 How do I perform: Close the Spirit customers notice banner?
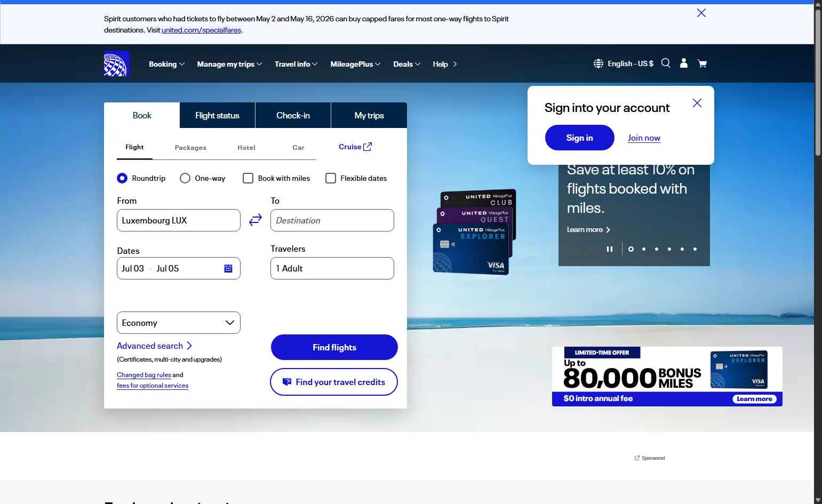pyautogui.click(x=701, y=13)
